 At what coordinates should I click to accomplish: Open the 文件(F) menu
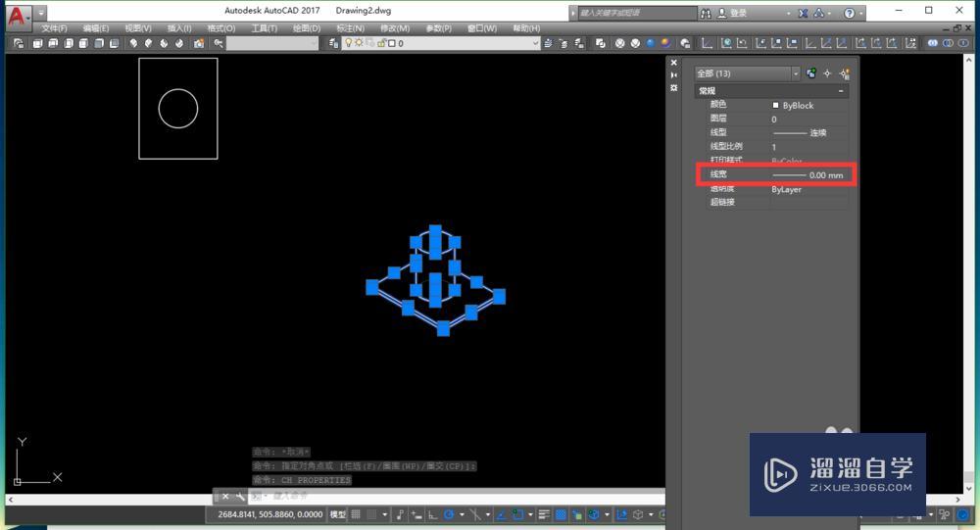pyautogui.click(x=54, y=28)
